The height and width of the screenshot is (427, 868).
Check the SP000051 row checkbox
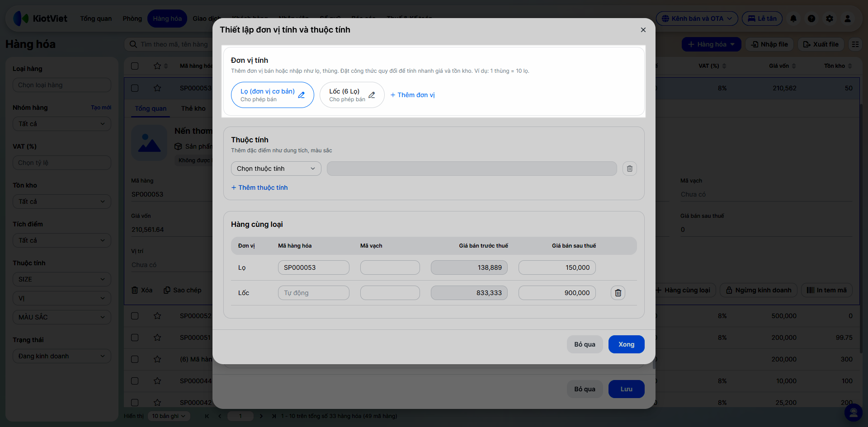click(x=135, y=338)
